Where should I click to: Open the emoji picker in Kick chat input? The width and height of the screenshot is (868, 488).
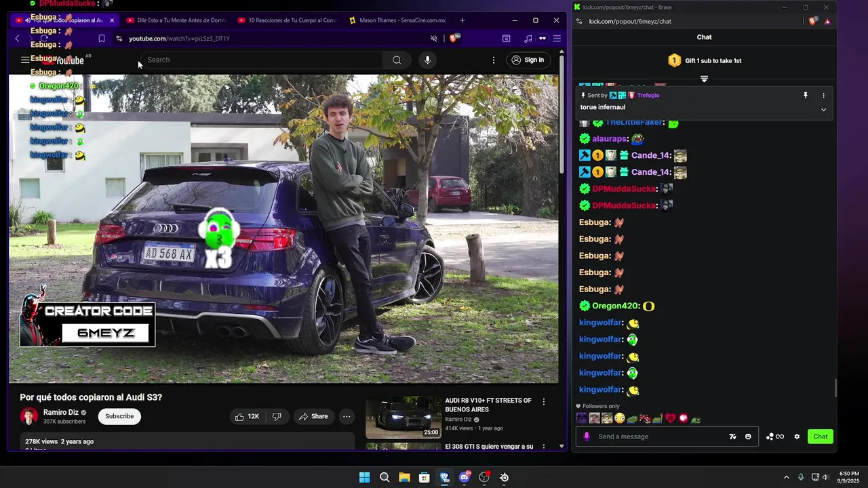(x=748, y=436)
